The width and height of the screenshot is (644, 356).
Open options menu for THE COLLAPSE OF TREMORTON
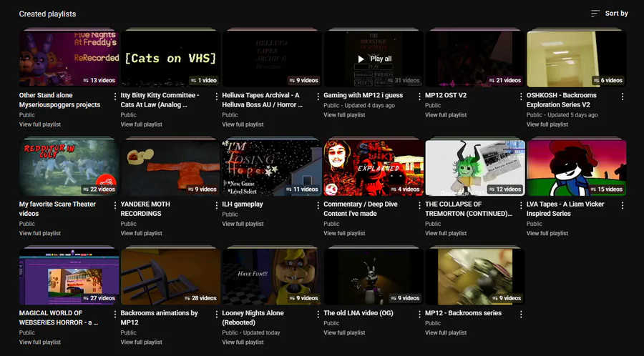[521, 205]
